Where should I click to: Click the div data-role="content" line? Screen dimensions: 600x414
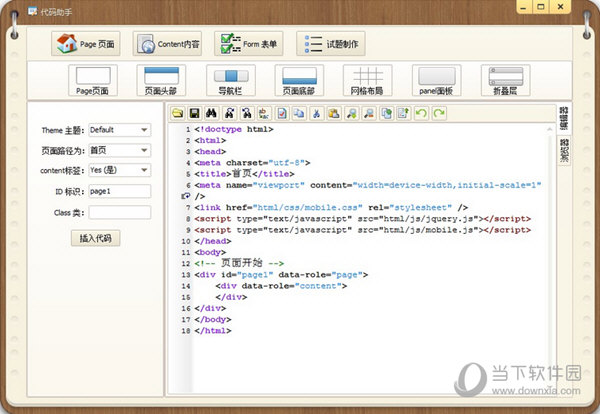coord(281,286)
